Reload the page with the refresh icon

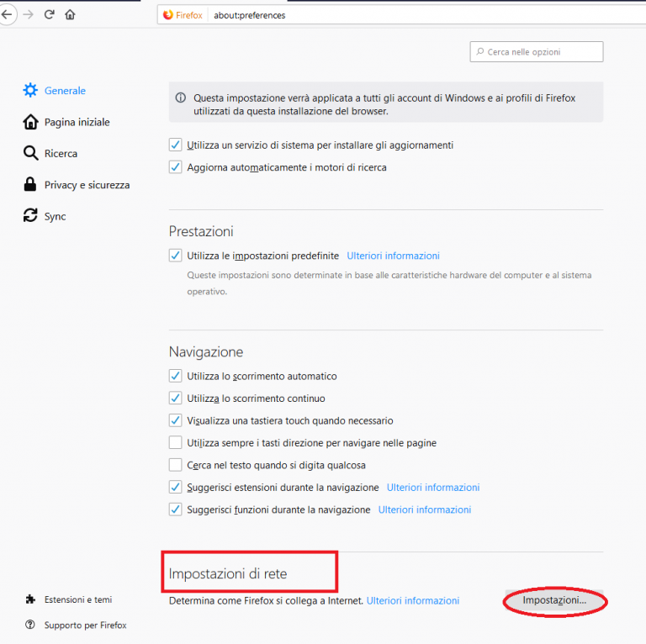(x=50, y=15)
